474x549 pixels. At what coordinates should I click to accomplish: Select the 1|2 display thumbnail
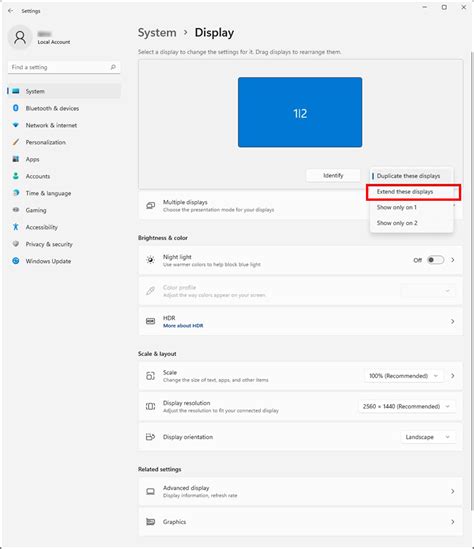click(300, 112)
